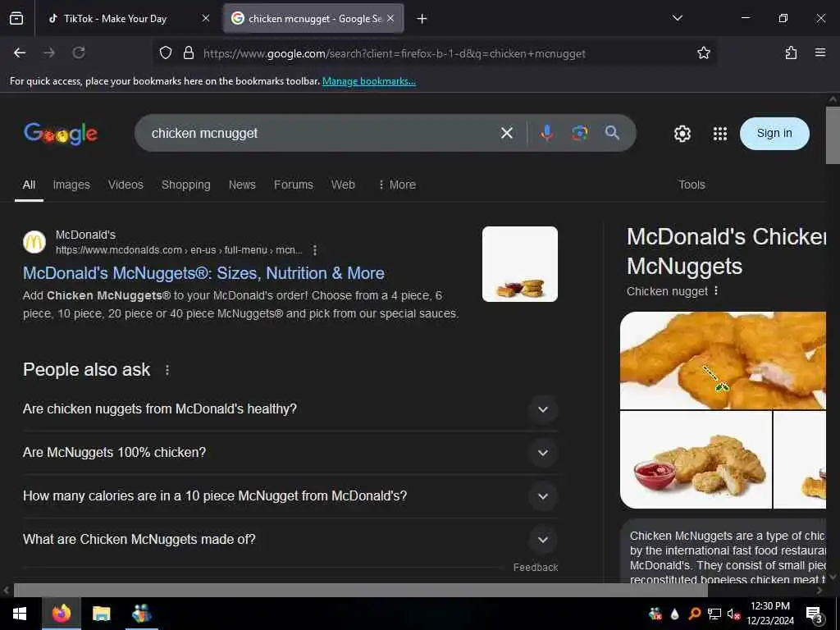This screenshot has height=630, width=840.
Task: Open the list all tabs dropdown
Action: coord(677,19)
